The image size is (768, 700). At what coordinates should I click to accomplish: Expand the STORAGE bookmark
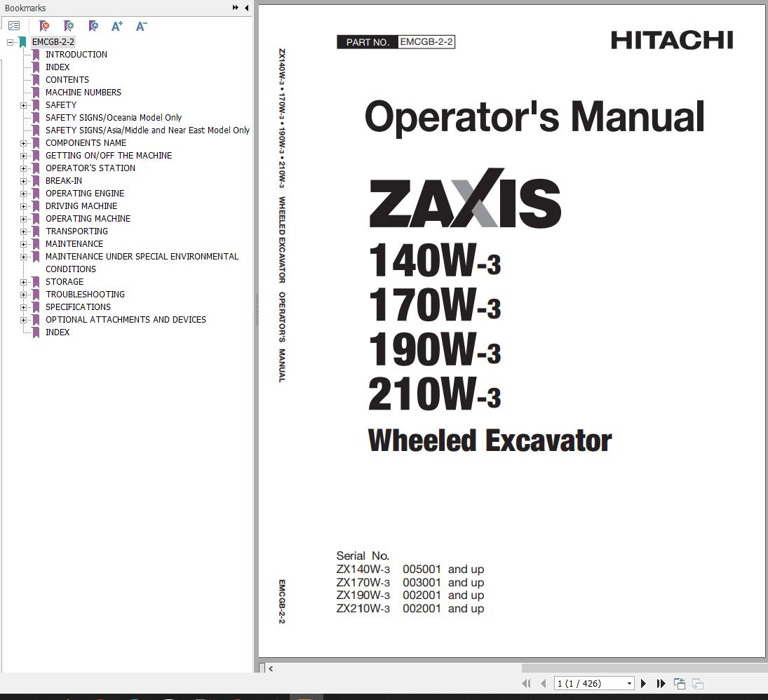coord(23,282)
